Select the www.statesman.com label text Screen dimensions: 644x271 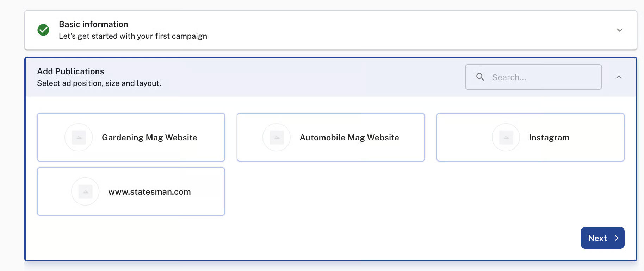point(149,192)
